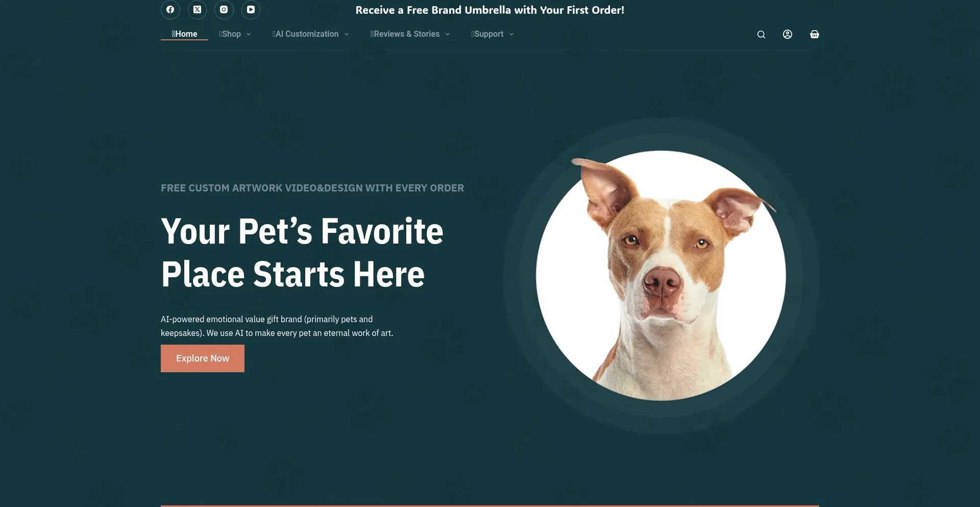This screenshot has width=980, height=507.
Task: Open the X (Twitter) social icon
Action: pyautogui.click(x=197, y=10)
